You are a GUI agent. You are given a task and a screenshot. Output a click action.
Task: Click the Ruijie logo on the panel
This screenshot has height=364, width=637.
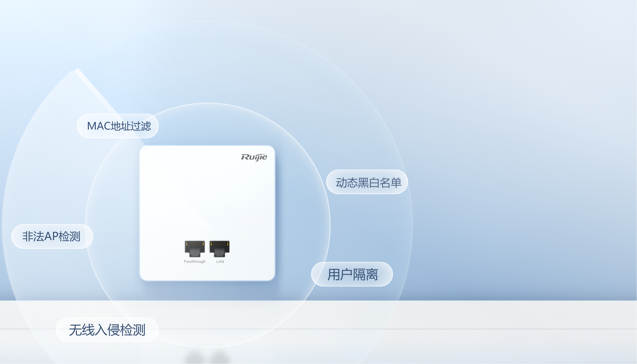click(254, 157)
